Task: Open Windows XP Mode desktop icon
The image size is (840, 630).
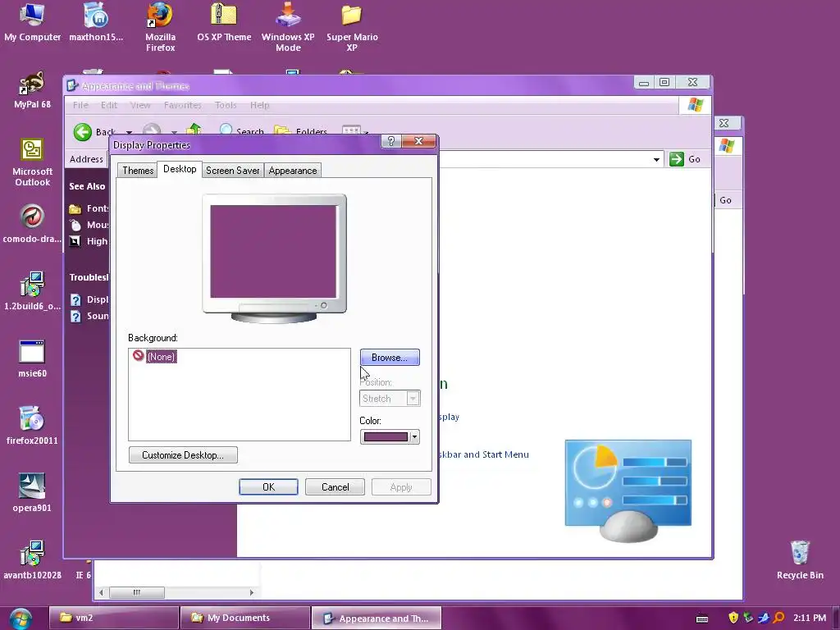Action: tap(288, 27)
